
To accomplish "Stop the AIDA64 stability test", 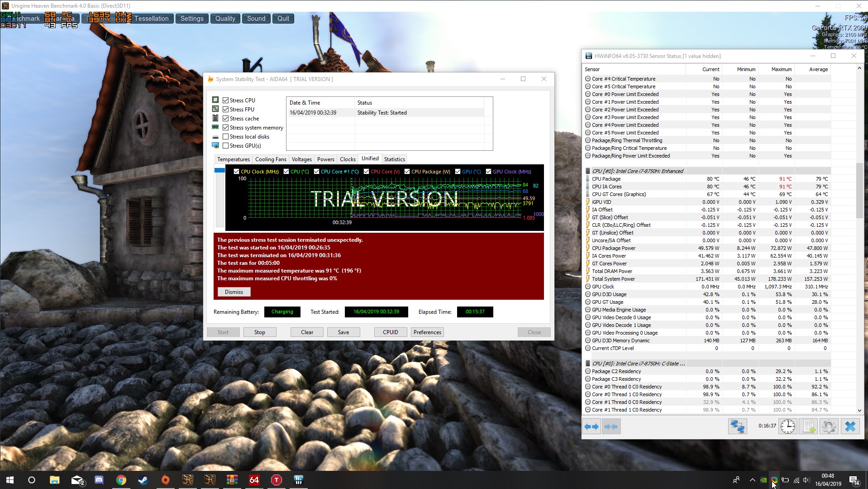I will pyautogui.click(x=260, y=332).
